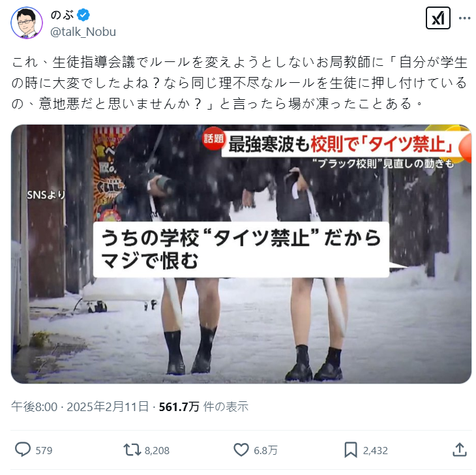This screenshot has height=475, width=476.
Task: Click the blue verified badge
Action: (x=83, y=14)
